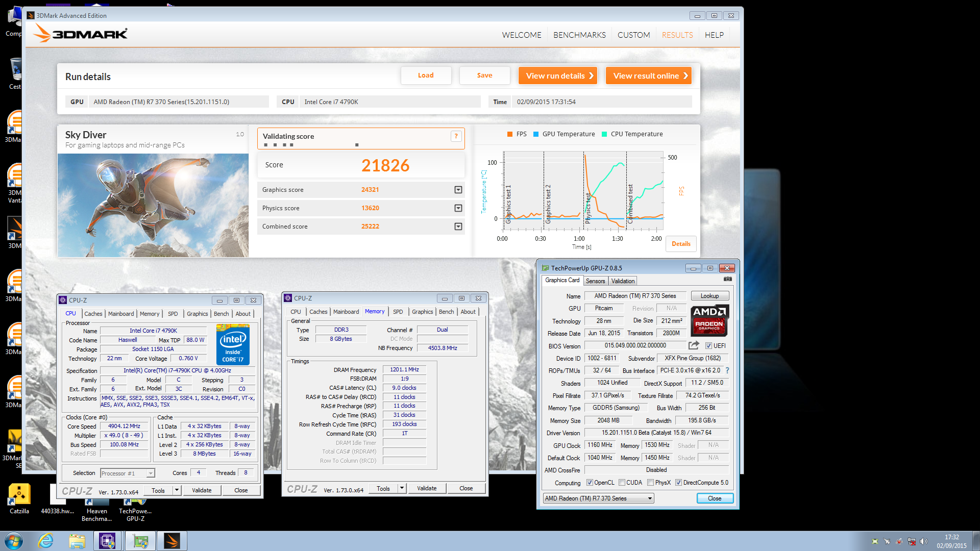Switch to Mainboard tab in left CPU-Z window
The width and height of the screenshot is (980, 551).
coord(121,314)
